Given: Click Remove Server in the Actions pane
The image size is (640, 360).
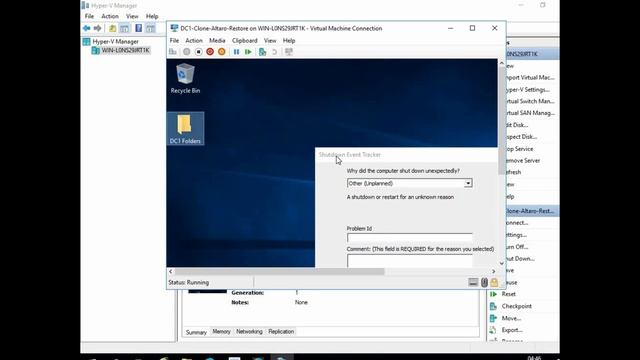Looking at the screenshot, I should [x=522, y=161].
